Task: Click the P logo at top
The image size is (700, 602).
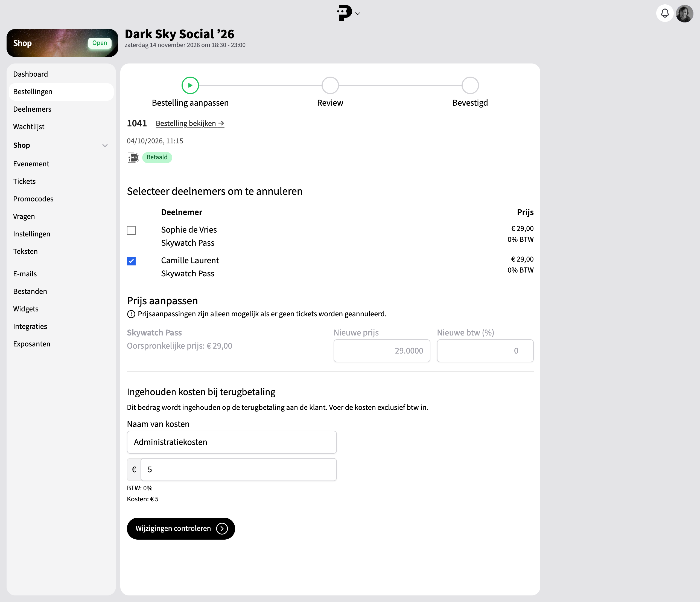Action: click(344, 13)
